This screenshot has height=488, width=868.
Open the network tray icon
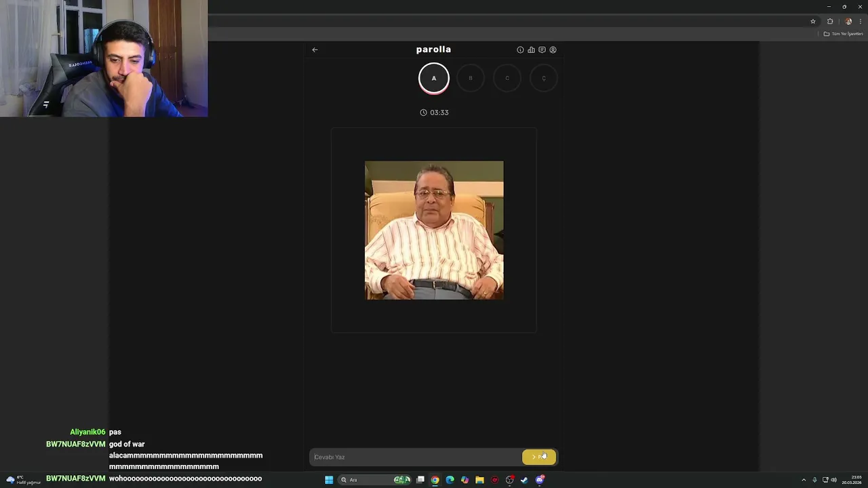point(825,480)
